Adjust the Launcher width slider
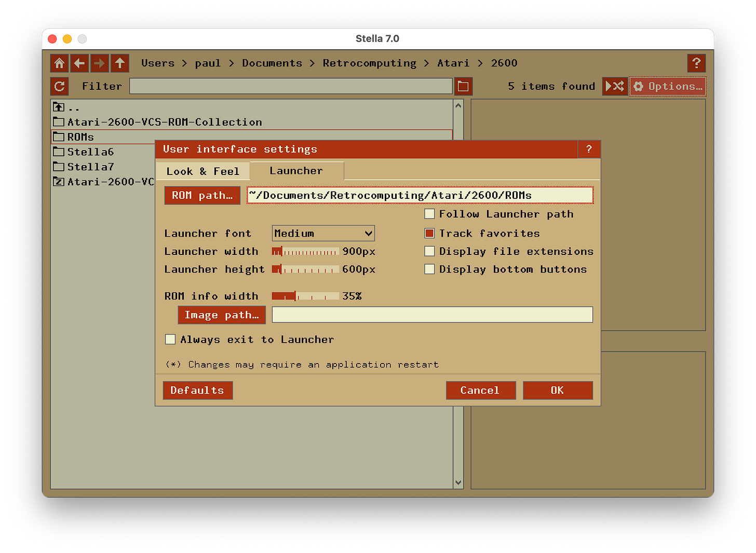756x553 pixels. pyautogui.click(x=305, y=252)
